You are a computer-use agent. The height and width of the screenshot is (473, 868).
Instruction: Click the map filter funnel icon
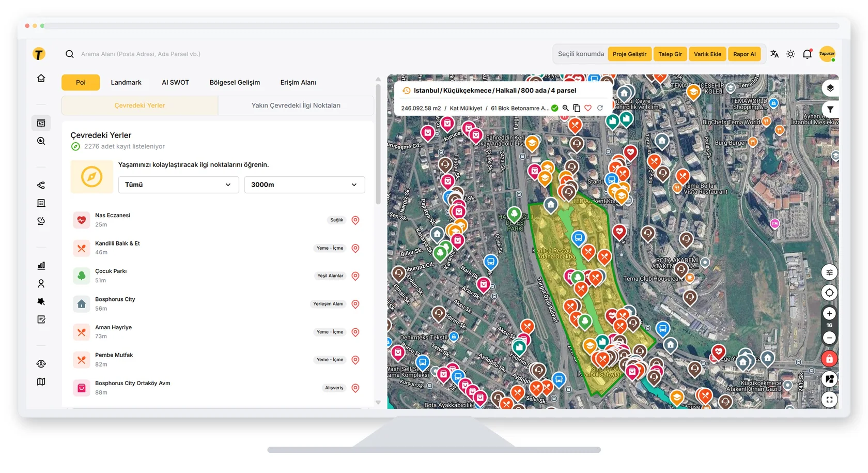830,109
